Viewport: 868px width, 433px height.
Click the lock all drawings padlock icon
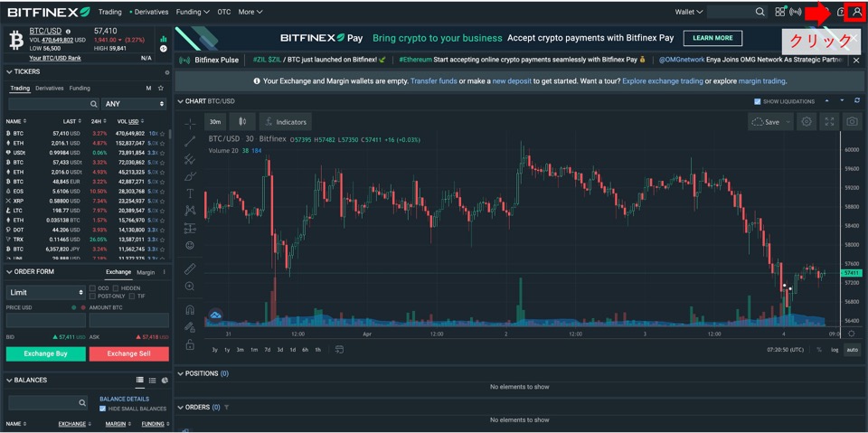190,344
